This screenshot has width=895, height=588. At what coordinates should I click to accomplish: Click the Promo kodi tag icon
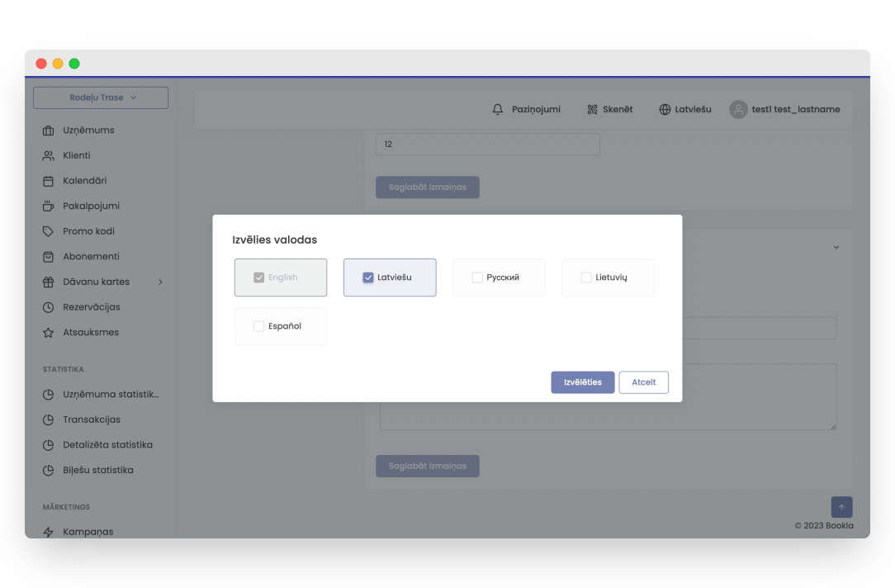click(x=49, y=231)
